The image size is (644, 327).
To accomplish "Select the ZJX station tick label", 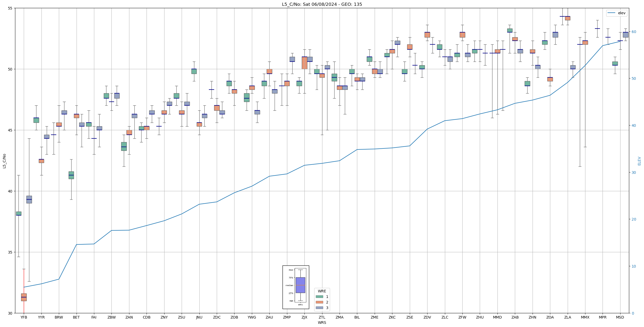I will 304,317.
